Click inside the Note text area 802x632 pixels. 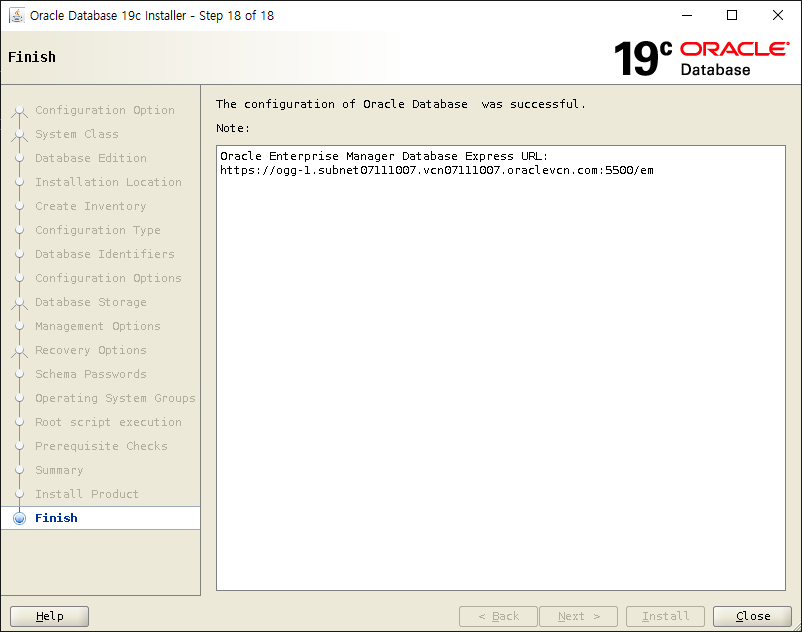[501, 368]
